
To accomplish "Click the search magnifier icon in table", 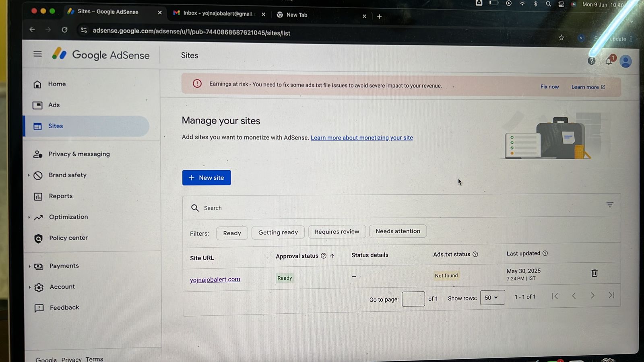I will point(195,208).
